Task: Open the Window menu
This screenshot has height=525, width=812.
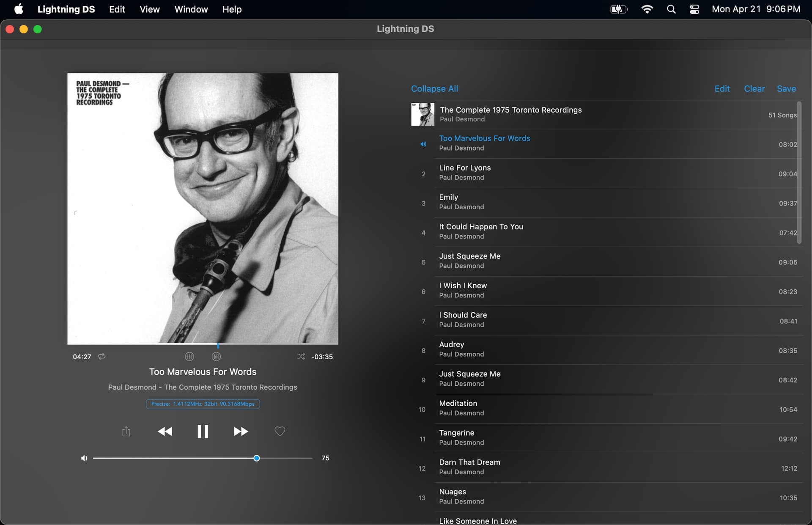Action: [191, 9]
